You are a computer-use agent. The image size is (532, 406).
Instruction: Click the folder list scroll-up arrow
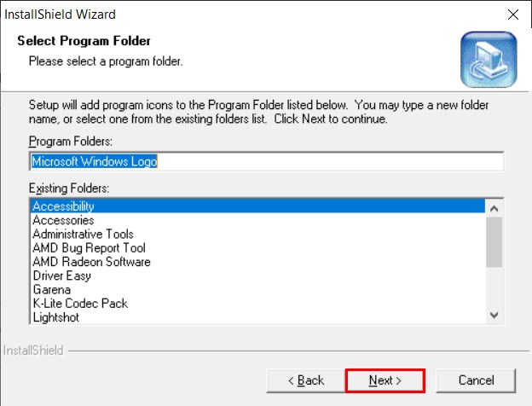coord(494,208)
